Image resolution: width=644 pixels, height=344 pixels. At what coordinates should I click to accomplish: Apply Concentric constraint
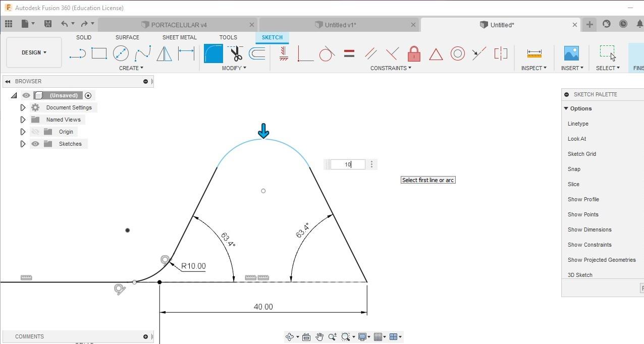[x=458, y=53]
